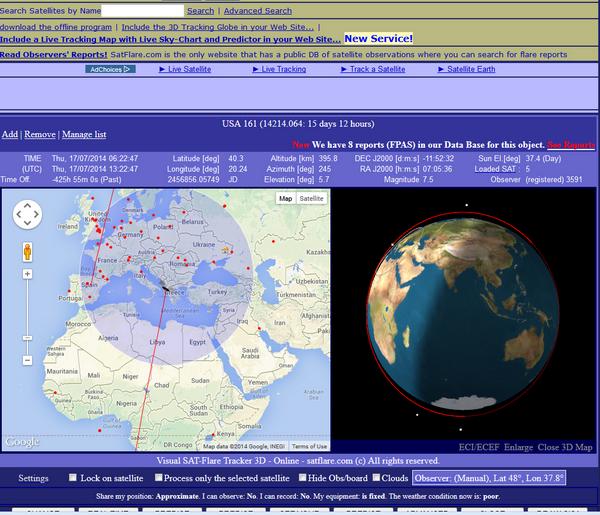The height and width of the screenshot is (515, 600).
Task: Click the weather condition 'poor' setting
Action: pos(491,496)
